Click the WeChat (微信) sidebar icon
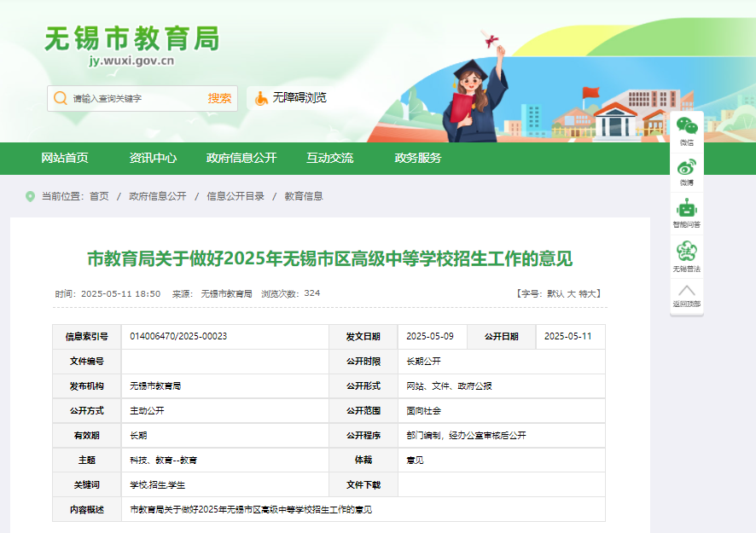 point(686,126)
